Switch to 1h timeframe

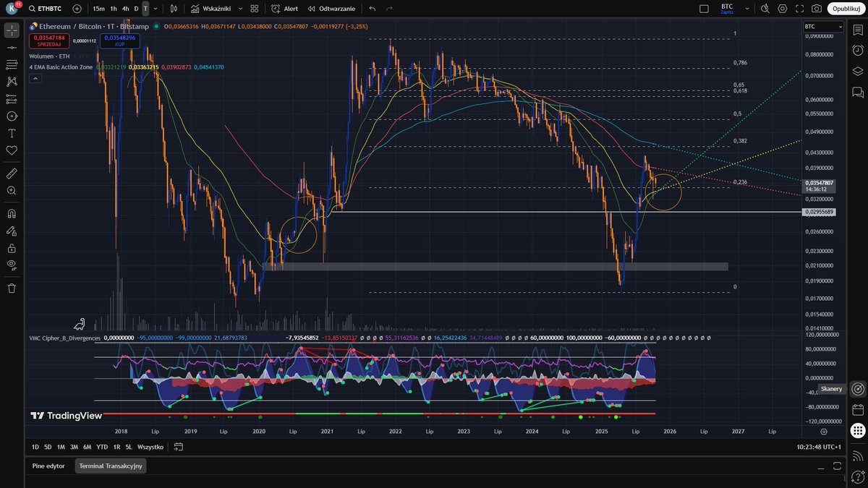[114, 9]
